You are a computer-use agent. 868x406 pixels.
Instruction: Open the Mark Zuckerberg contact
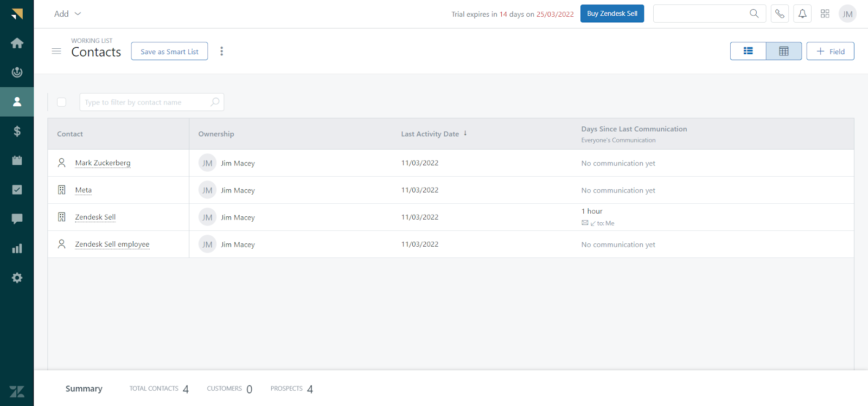pos(103,163)
